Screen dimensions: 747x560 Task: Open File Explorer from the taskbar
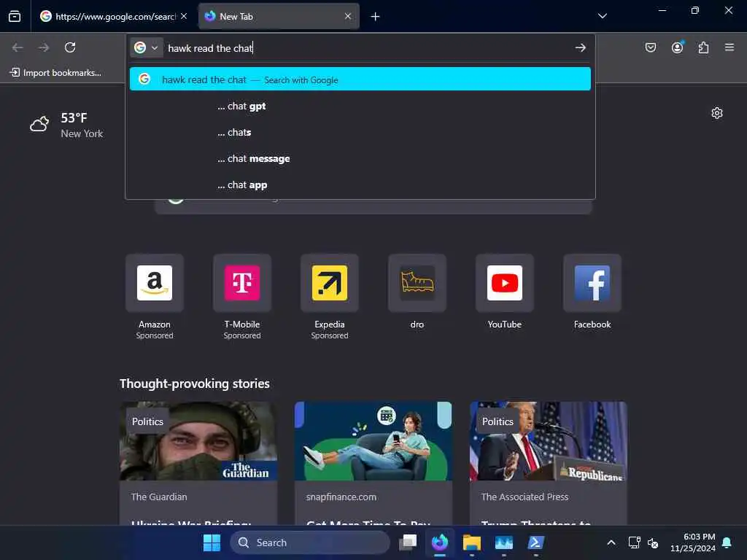pos(472,542)
